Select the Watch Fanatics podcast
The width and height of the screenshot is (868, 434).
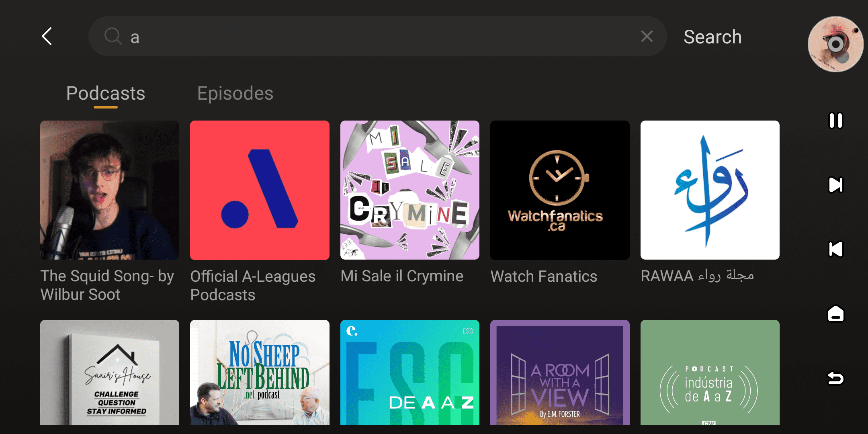click(560, 190)
